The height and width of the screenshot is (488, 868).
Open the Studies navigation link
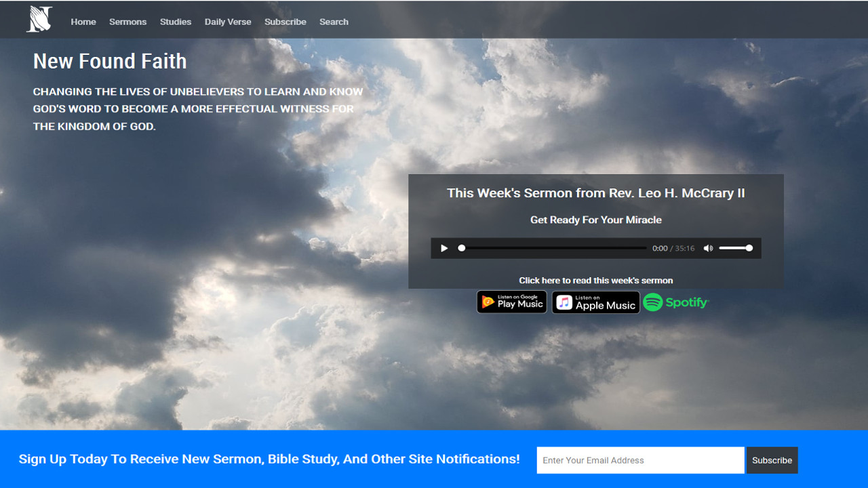176,22
